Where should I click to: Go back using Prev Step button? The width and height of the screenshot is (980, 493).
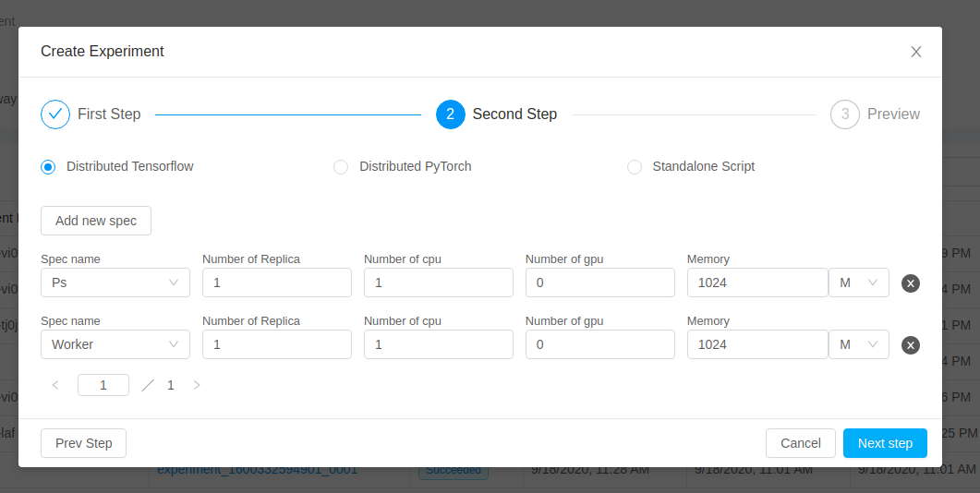(83, 443)
